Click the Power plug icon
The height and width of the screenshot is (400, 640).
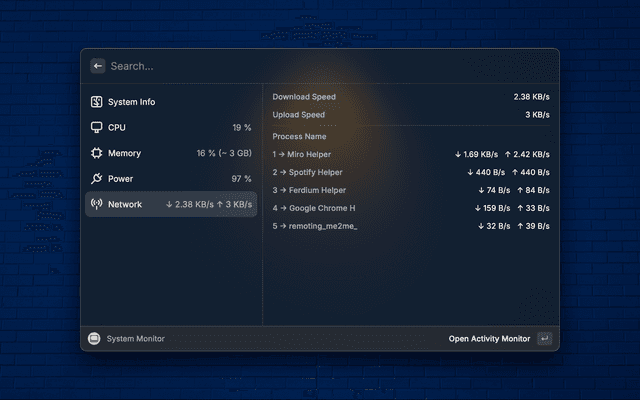97,179
